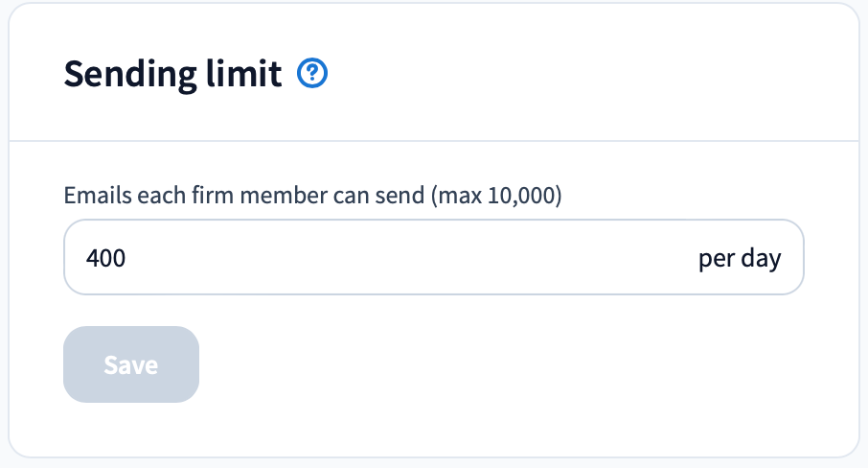The width and height of the screenshot is (868, 468).
Task: Open the Sending limit help tooltip
Action: [x=313, y=74]
